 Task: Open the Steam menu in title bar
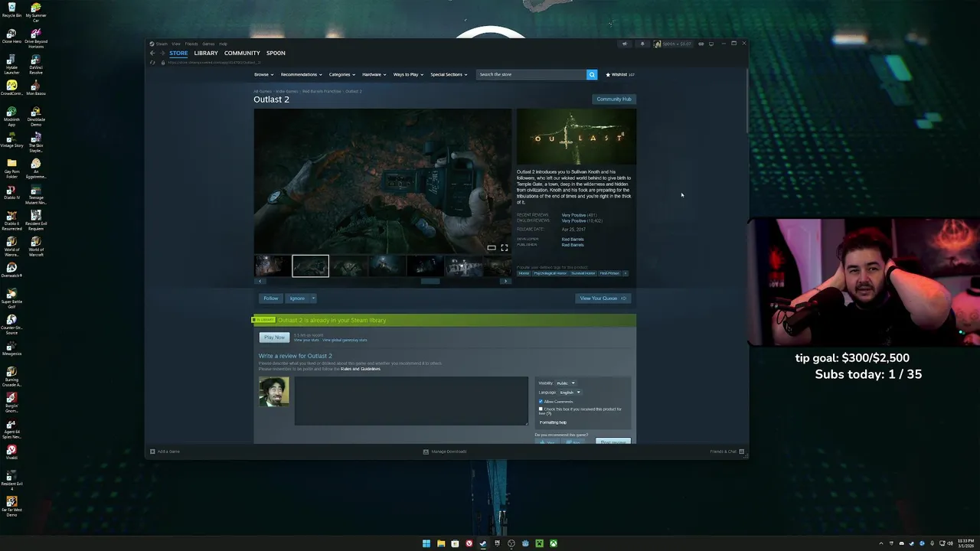162,44
